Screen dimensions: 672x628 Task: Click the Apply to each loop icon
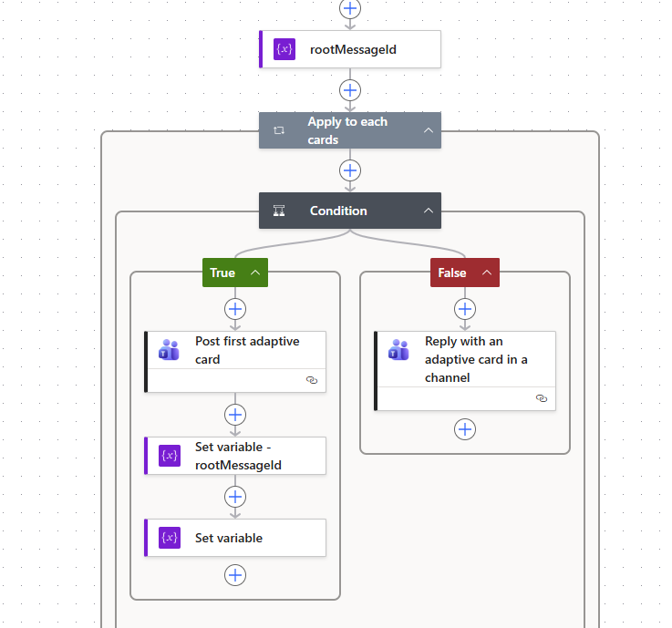279,130
